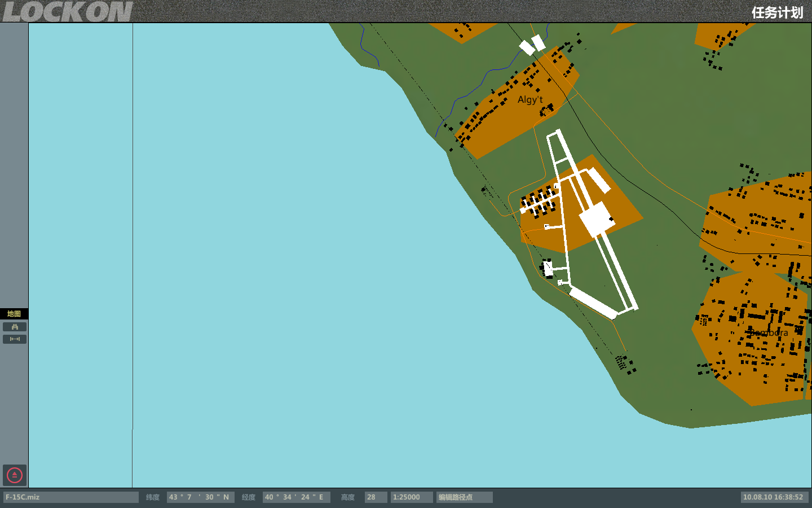Image resolution: width=812 pixels, height=508 pixels.
Task: Click the latitude value field 43°7'30"N
Action: (200, 497)
